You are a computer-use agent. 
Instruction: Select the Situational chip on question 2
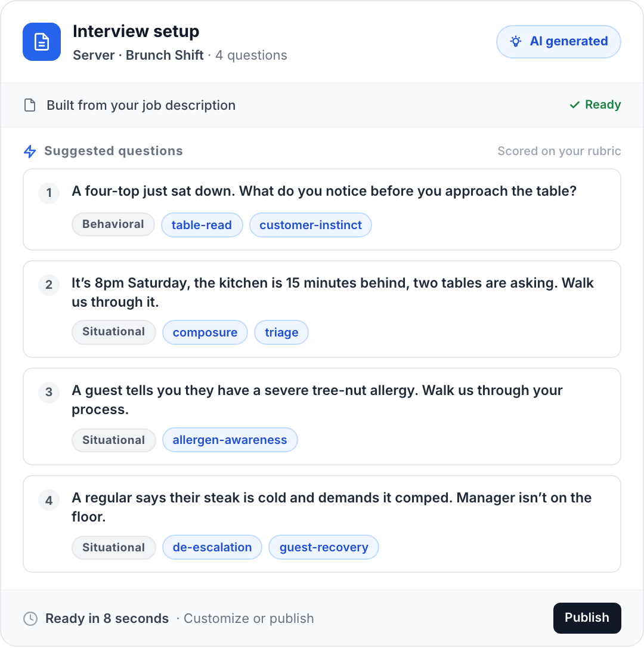(x=113, y=332)
